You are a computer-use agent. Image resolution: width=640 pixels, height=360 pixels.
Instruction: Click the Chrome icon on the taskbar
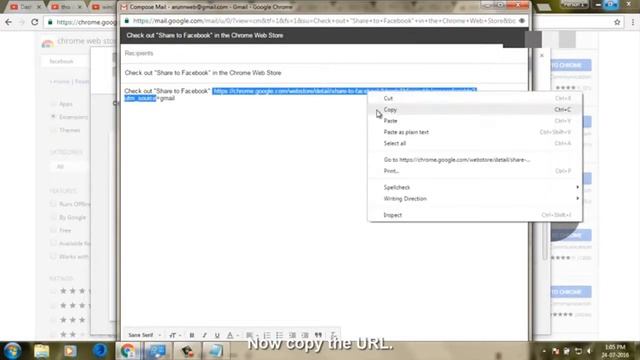(128, 351)
